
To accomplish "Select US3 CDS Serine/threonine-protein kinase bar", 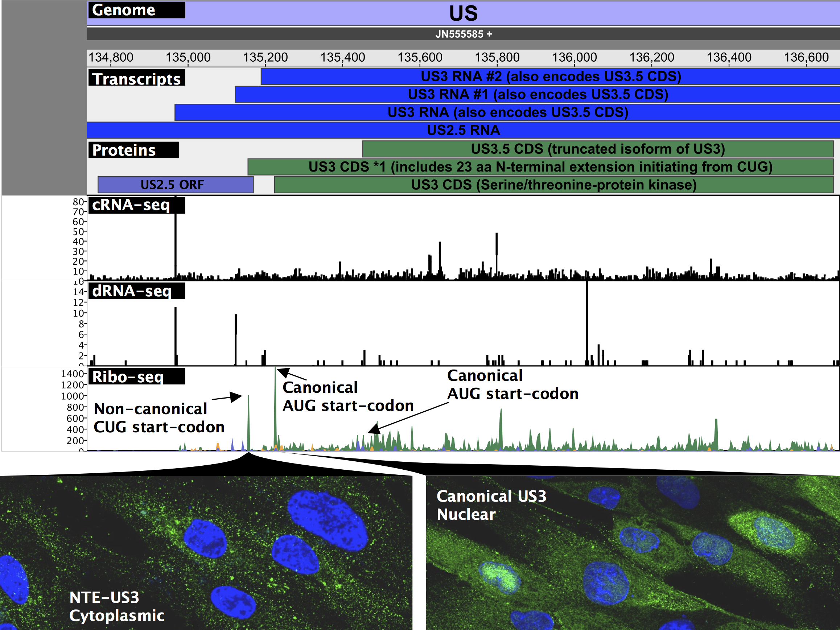I will click(x=553, y=185).
